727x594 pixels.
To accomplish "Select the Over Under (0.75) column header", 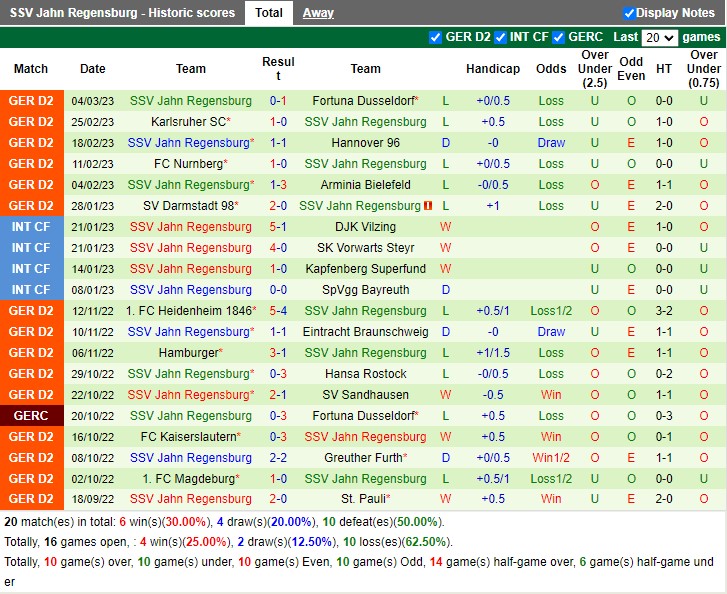I will 703,69.
